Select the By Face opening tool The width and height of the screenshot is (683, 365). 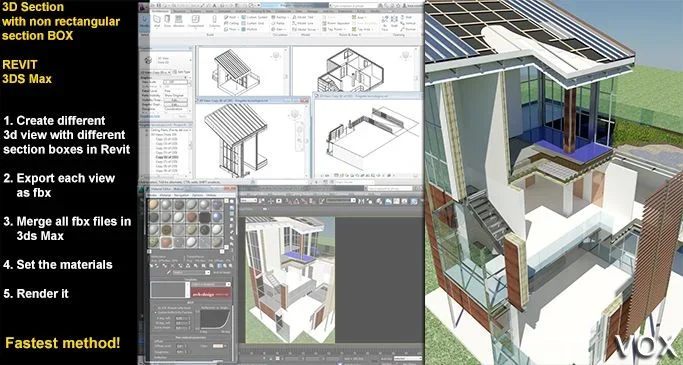385,23
